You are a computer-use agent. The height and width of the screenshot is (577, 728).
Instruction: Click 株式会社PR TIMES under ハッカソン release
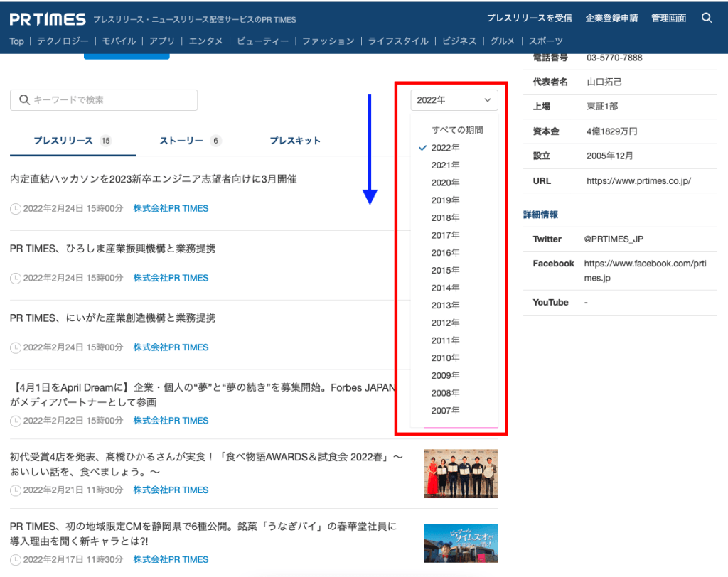pos(171,209)
